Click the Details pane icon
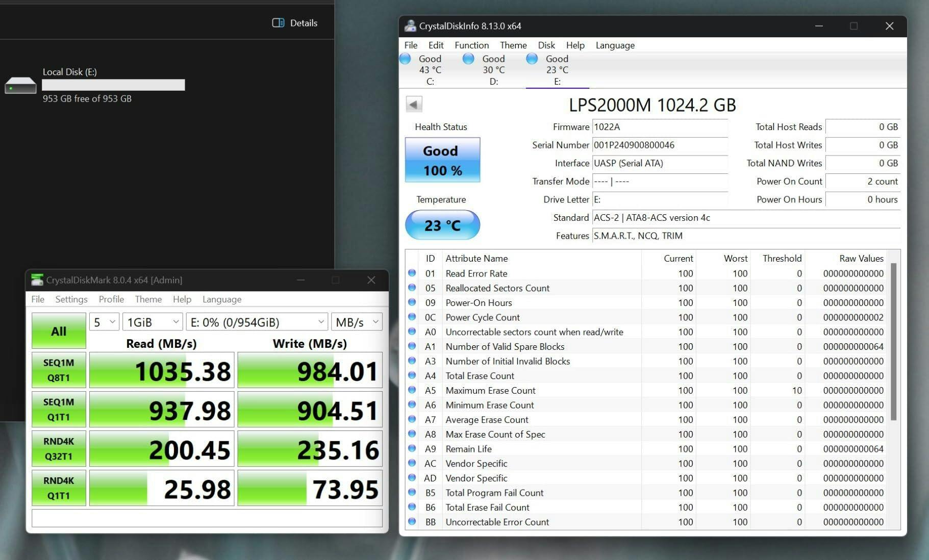The height and width of the screenshot is (560, 929). (x=278, y=23)
